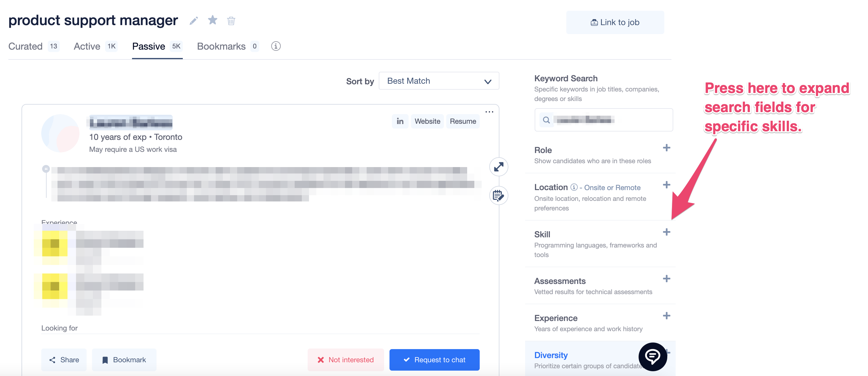Open the chat support bubble
The image size is (868, 376).
[x=652, y=357]
